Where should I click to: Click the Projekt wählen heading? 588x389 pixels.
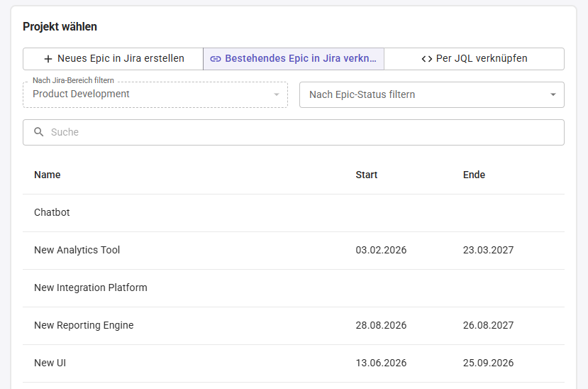tap(60, 27)
